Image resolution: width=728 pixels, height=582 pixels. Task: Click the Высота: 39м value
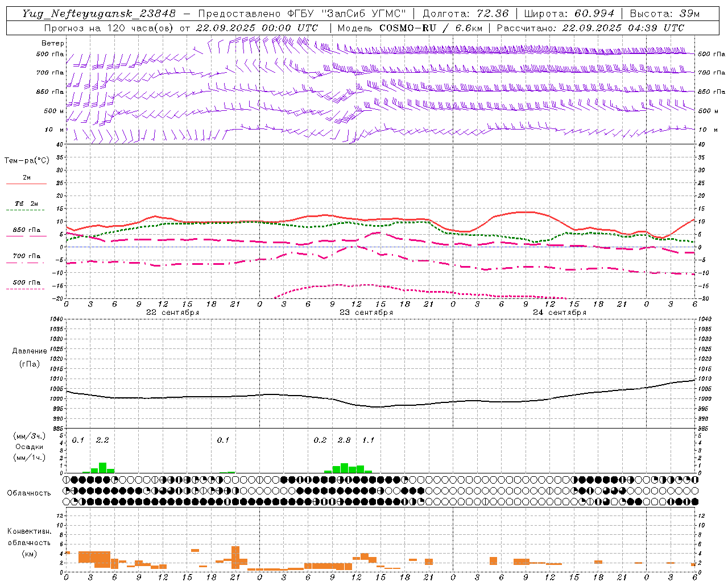coord(665,14)
